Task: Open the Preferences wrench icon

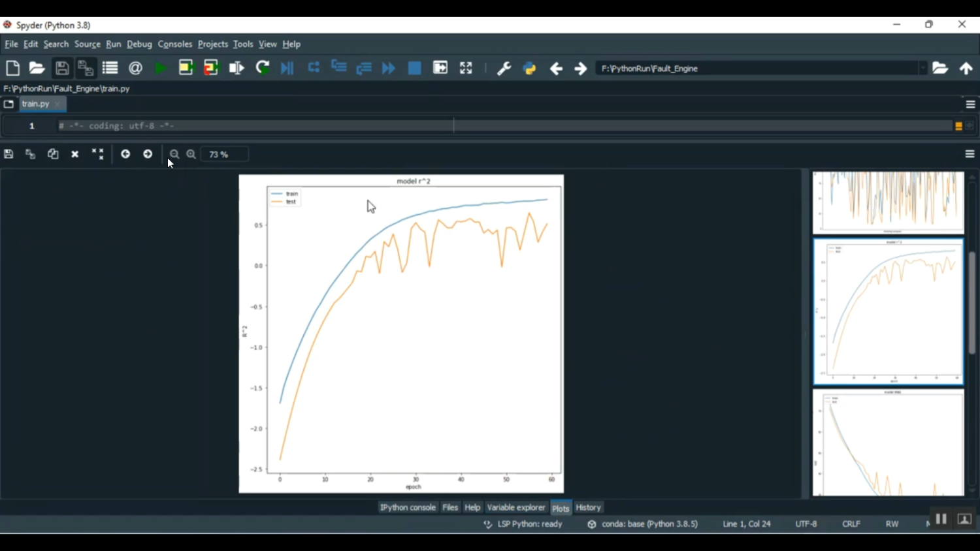Action: pos(504,69)
